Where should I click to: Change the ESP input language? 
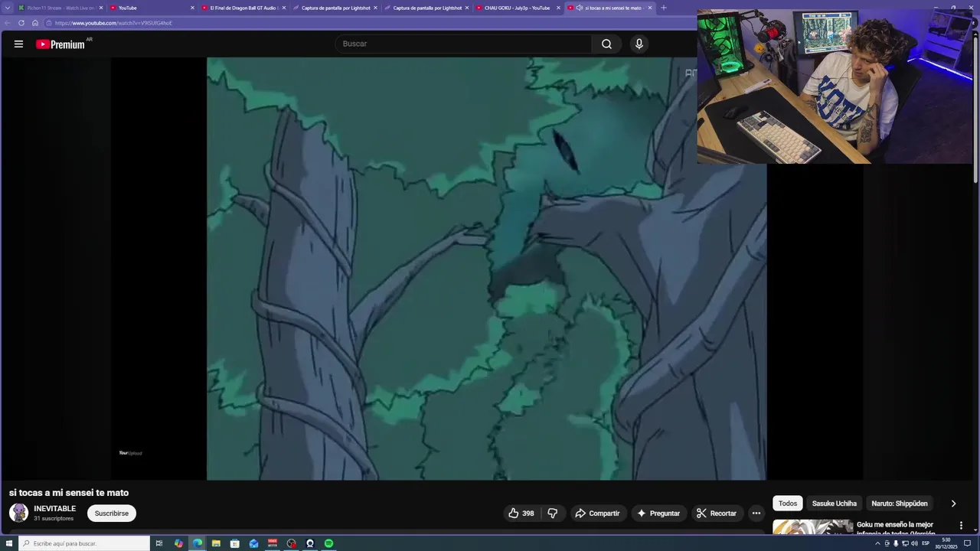(x=926, y=543)
